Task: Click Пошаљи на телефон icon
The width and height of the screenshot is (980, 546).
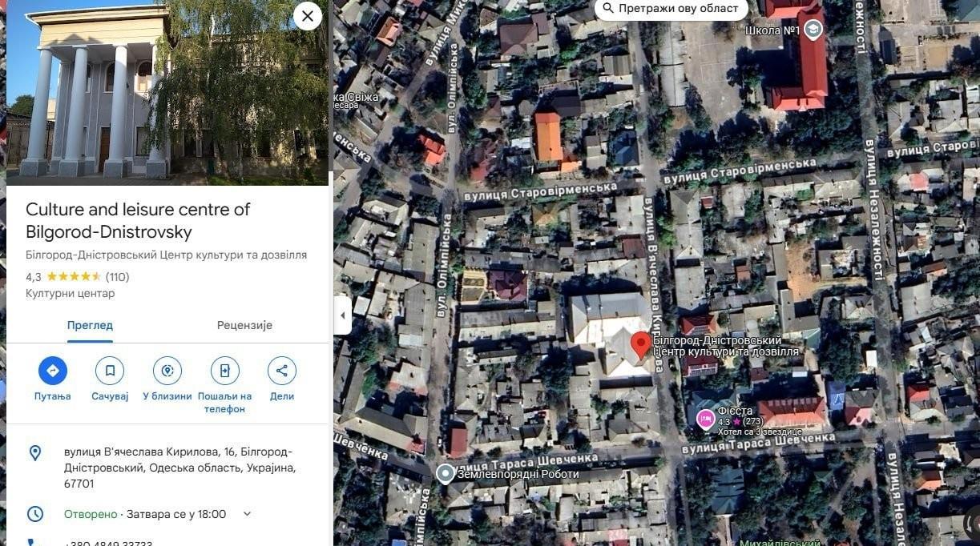Action: pyautogui.click(x=225, y=371)
